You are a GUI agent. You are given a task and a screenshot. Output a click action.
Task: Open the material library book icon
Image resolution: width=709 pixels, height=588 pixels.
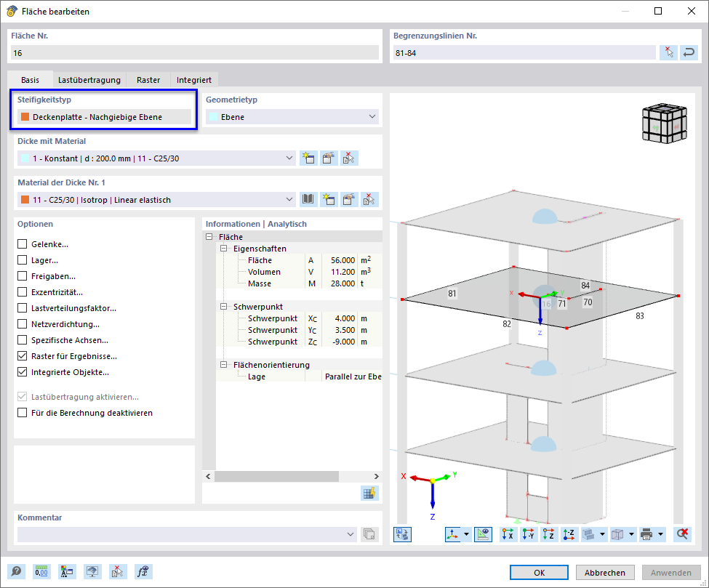pyautogui.click(x=308, y=200)
